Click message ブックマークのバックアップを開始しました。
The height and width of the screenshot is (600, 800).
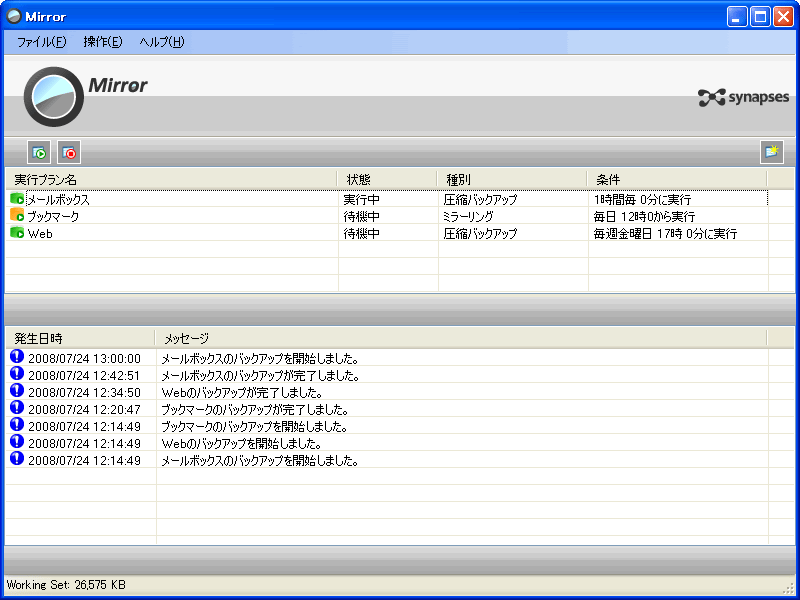(x=255, y=427)
